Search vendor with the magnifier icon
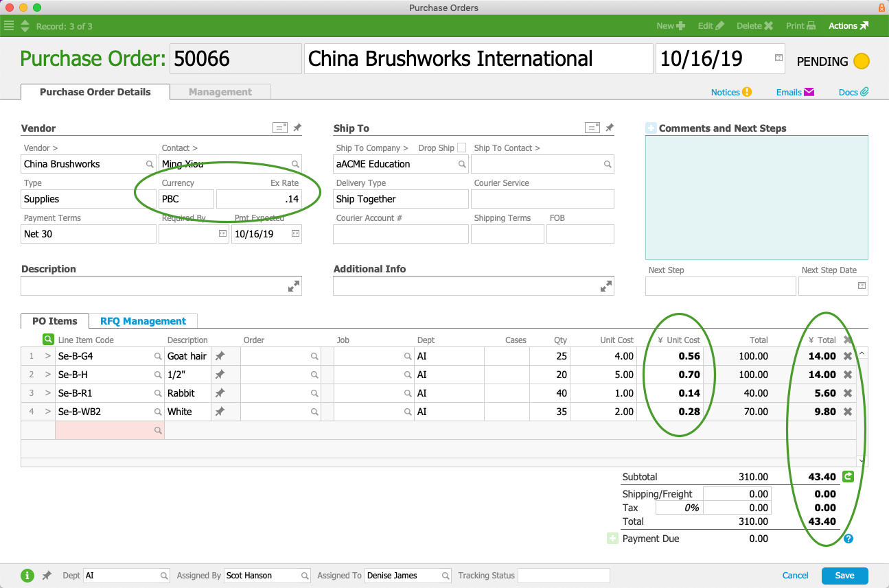This screenshot has height=588, width=889. (149, 165)
